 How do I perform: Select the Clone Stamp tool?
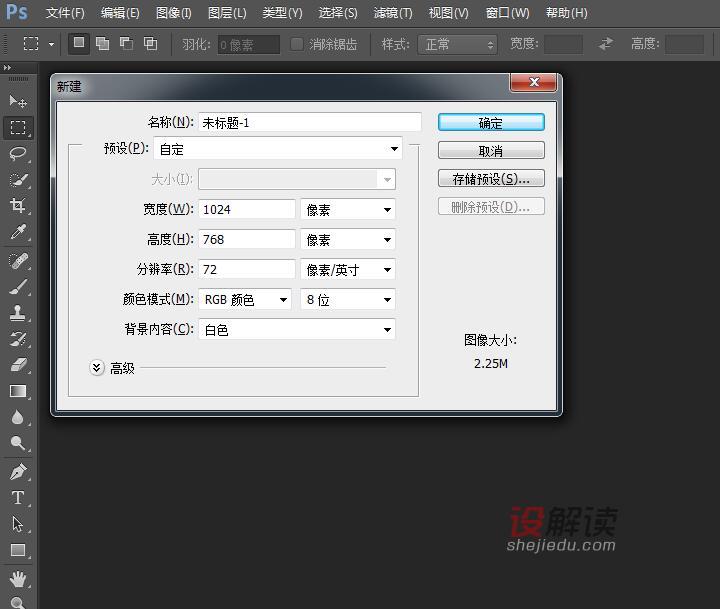(18, 313)
